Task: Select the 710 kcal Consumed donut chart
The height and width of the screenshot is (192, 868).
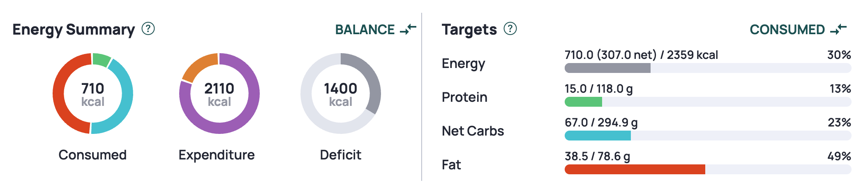Action: [x=93, y=94]
